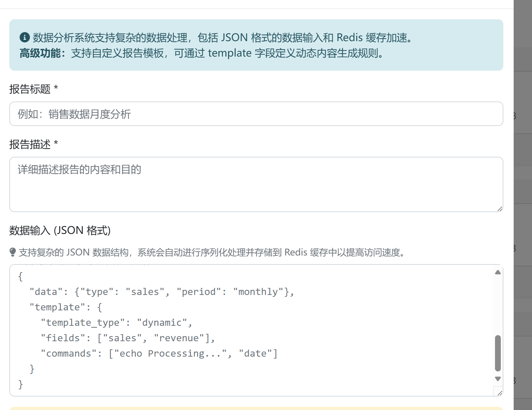The image size is (532, 410).
Task: Grab the 报告描述 textarea resize handle
Action: [500, 209]
